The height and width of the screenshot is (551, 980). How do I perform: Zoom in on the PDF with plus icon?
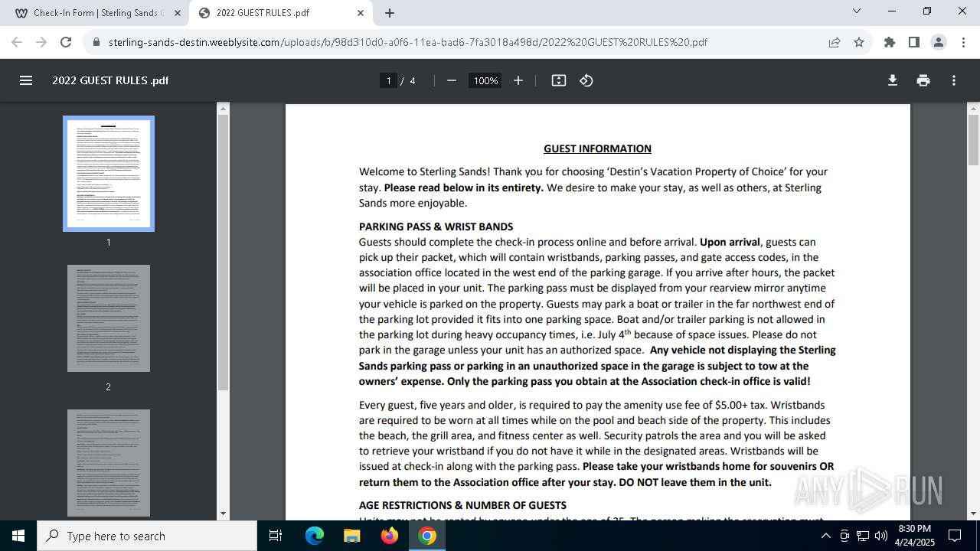point(518,80)
